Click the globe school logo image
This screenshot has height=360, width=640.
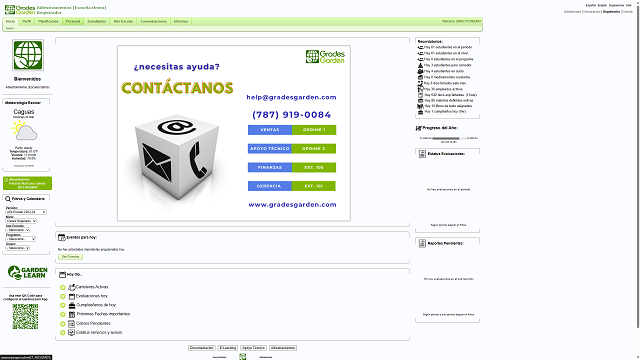pyautogui.click(x=28, y=55)
